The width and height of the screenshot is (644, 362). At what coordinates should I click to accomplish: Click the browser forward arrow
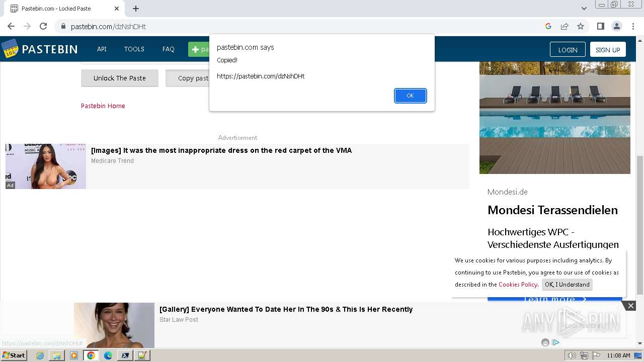(x=27, y=26)
